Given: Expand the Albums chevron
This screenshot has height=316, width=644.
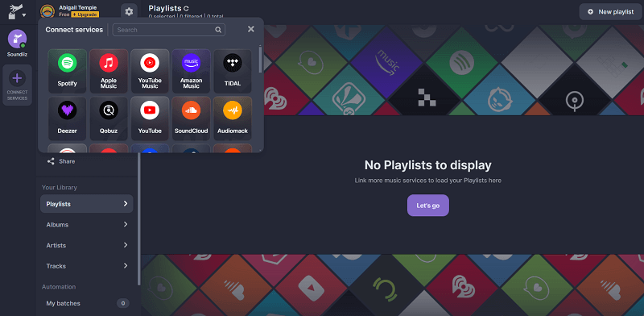Looking at the screenshot, I should [x=126, y=224].
